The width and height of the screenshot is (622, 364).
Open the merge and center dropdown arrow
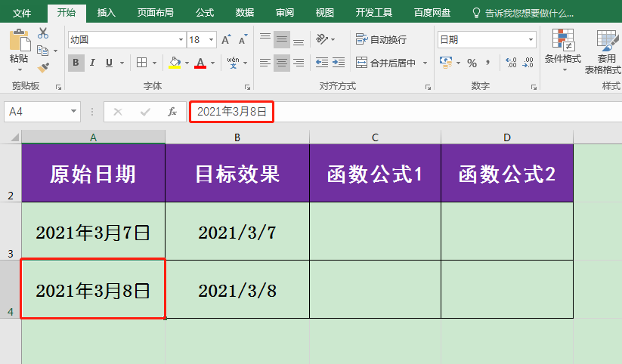pyautogui.click(x=425, y=63)
